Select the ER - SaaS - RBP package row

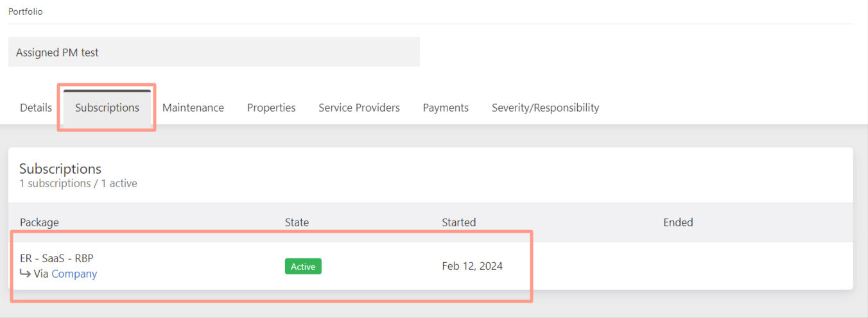click(x=430, y=266)
